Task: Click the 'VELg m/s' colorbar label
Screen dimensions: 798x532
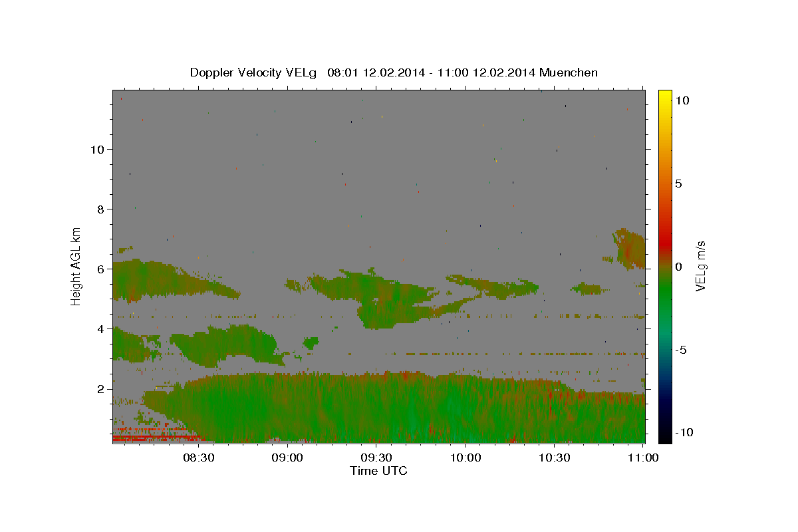Action: coord(700,265)
